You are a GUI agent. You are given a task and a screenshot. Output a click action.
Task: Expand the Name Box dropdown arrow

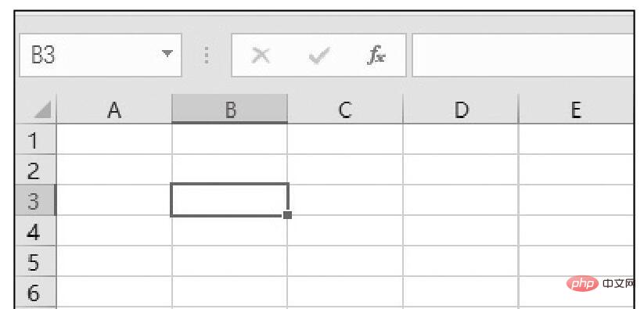pos(167,53)
